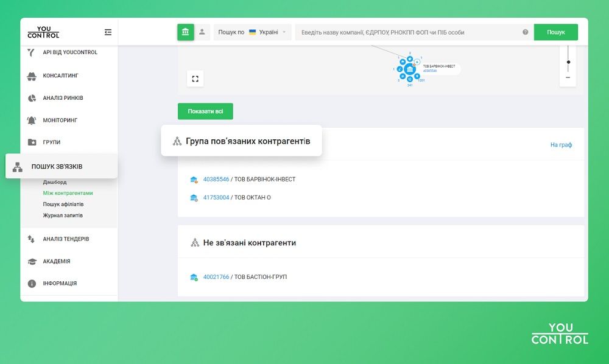This screenshot has width=609, height=364.
Task: Zoom out the graph with minus button
Action: [x=568, y=77]
